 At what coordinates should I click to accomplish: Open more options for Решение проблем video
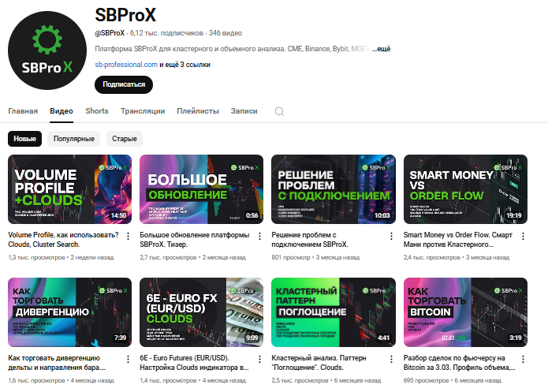[x=391, y=237]
